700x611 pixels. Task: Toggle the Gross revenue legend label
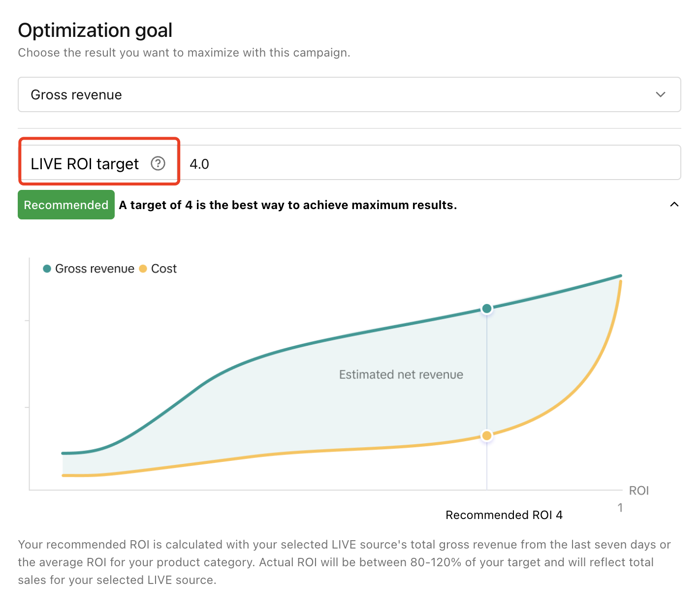[x=95, y=269]
